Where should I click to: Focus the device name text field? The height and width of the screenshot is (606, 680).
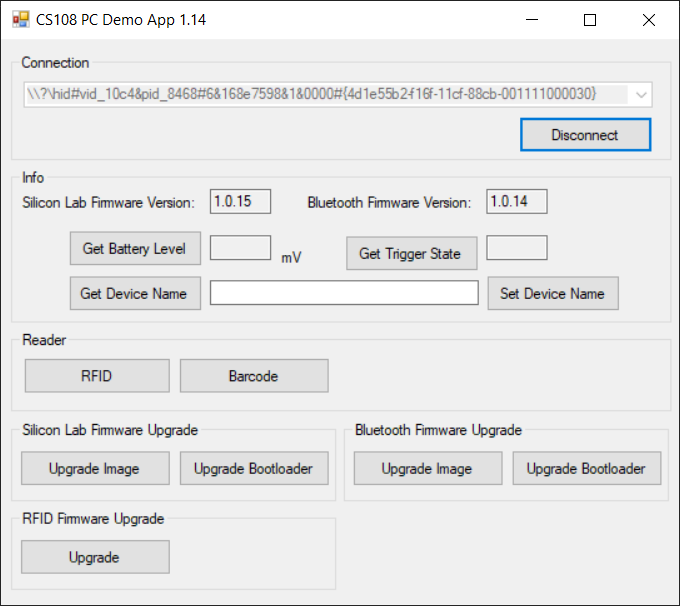point(344,293)
